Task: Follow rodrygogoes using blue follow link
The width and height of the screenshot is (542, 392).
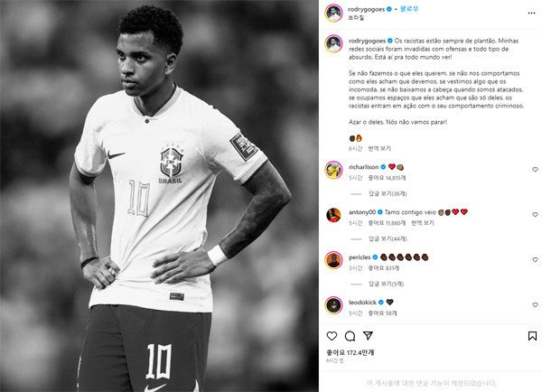Action: (x=409, y=9)
